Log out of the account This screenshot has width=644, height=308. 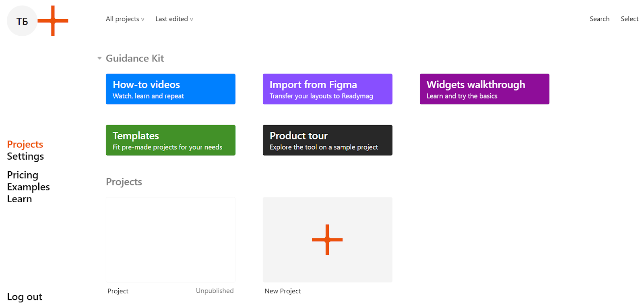25,297
